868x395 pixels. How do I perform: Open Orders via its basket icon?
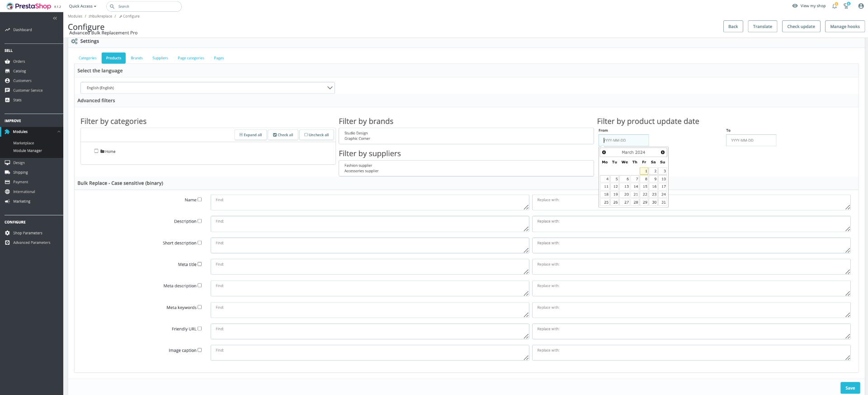(7, 62)
